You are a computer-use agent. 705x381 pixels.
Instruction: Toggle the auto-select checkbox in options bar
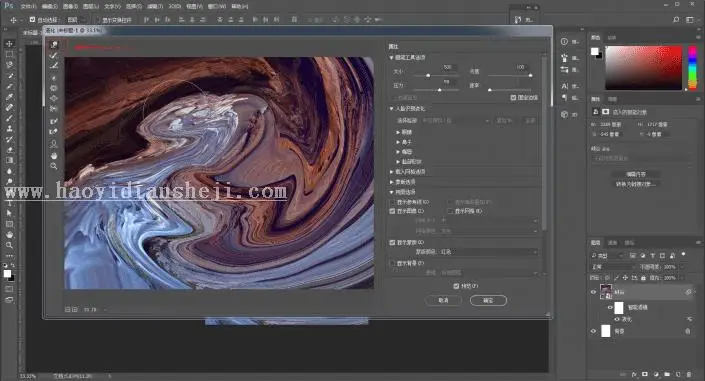point(32,20)
